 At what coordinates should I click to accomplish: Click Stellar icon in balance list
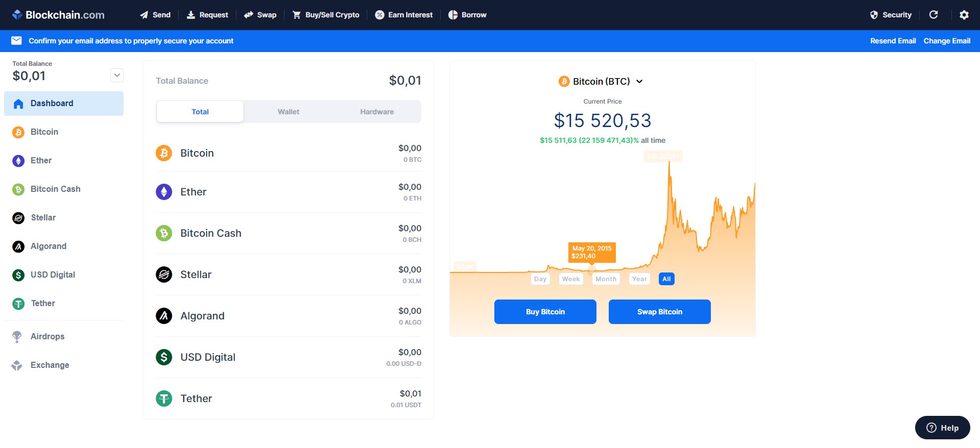[164, 275]
